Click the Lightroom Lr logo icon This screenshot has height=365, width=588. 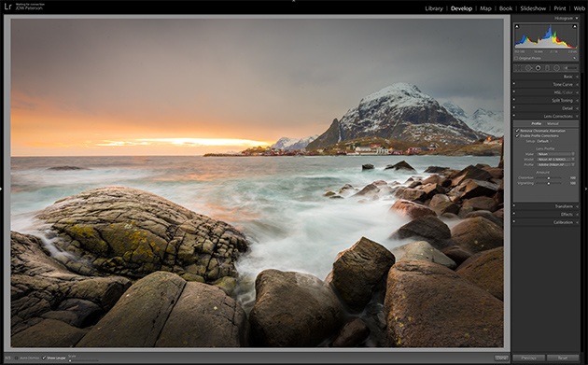tap(7, 7)
